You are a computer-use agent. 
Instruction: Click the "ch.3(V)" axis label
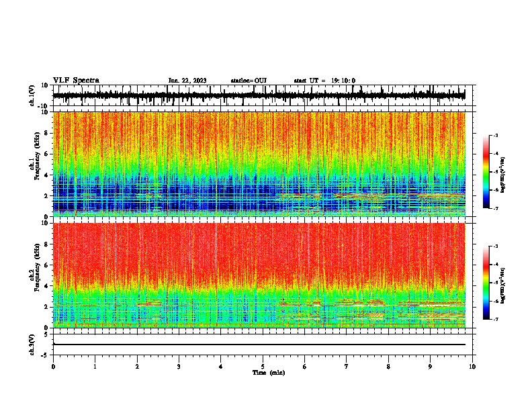click(32, 345)
